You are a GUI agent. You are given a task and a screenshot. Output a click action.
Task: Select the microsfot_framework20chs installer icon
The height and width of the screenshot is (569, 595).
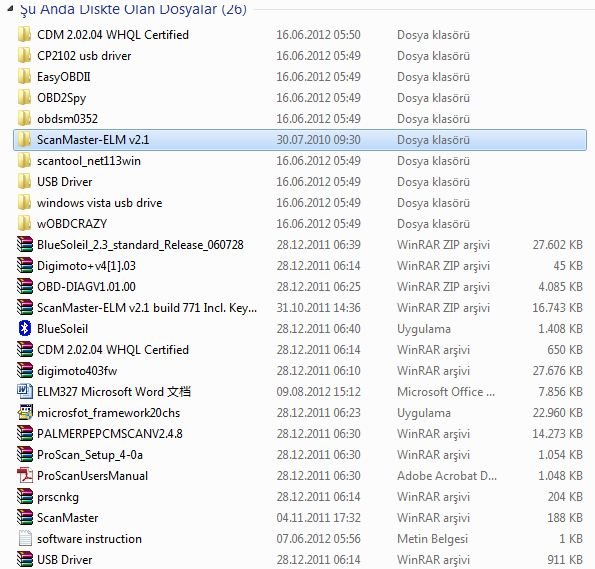[25, 412]
